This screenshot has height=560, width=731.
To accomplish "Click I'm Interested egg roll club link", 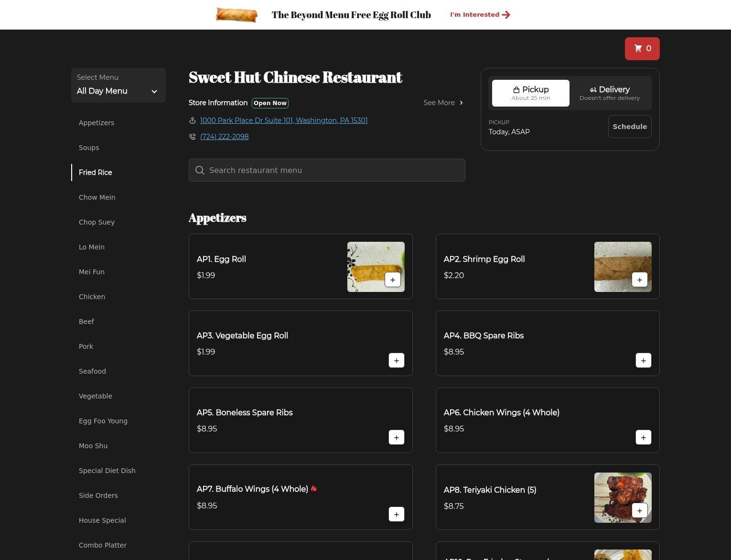I will [x=480, y=15].
